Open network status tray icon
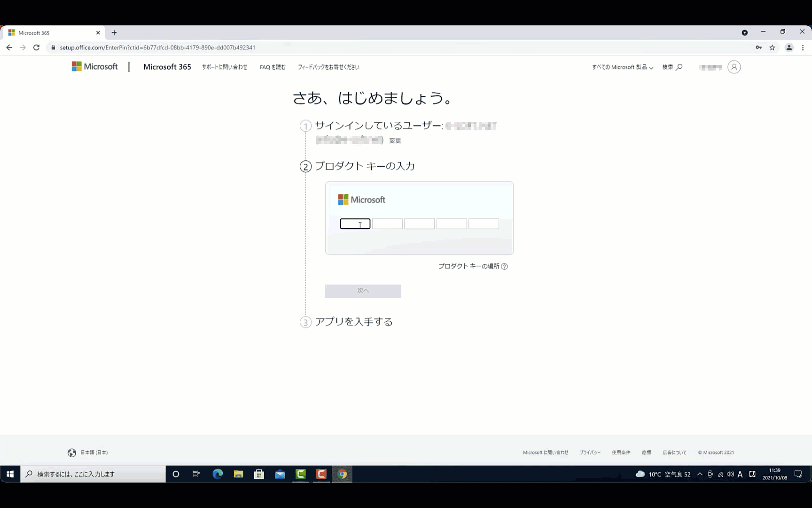This screenshot has height=508, width=812. (720, 474)
